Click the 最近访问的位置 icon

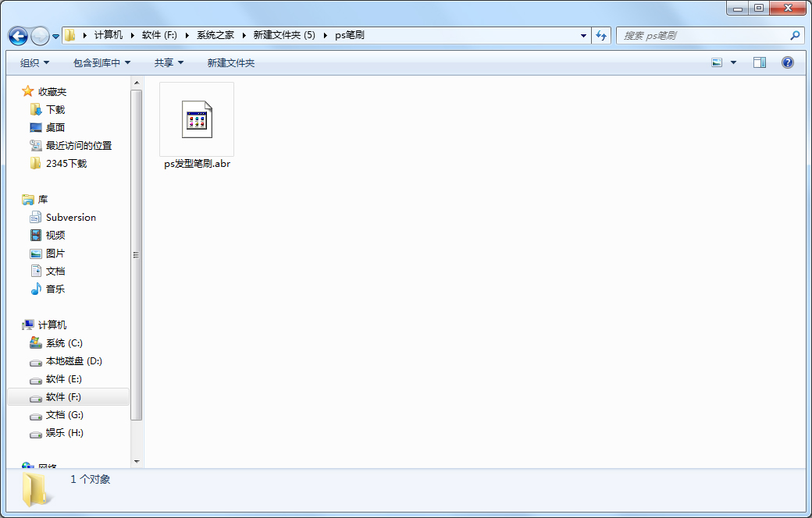[x=36, y=145]
